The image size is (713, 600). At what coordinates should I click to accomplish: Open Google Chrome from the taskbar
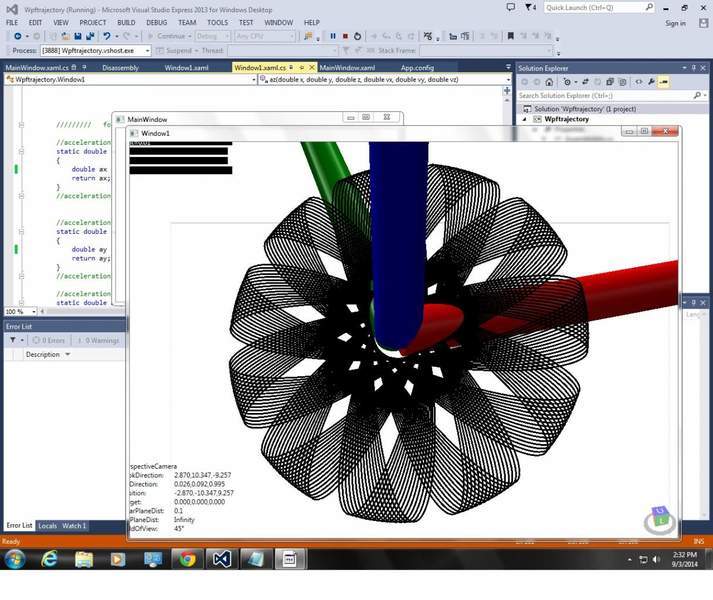tap(187, 559)
